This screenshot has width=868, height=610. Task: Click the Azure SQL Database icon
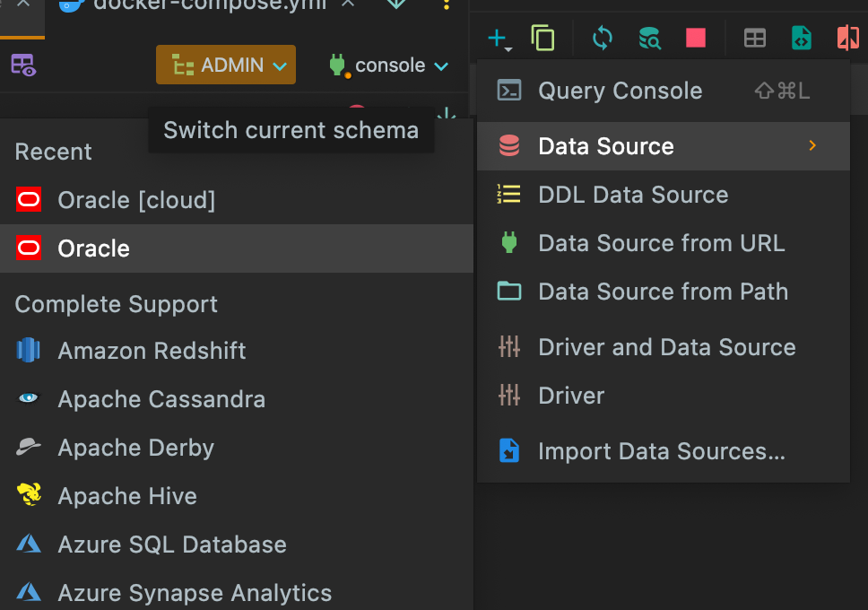pyautogui.click(x=28, y=544)
